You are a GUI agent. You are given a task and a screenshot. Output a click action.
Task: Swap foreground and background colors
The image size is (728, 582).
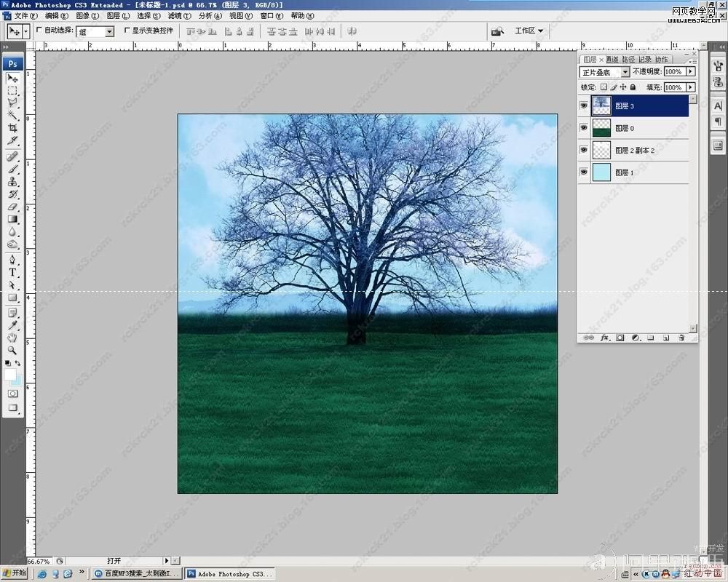(x=17, y=363)
